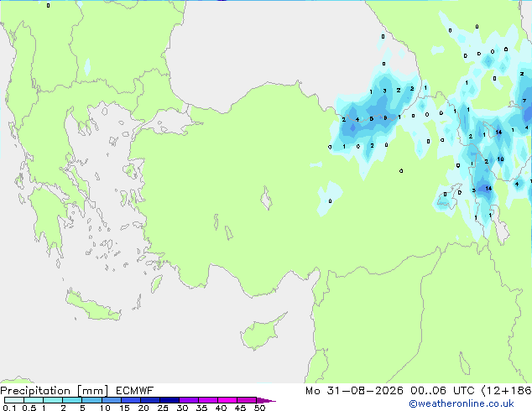Select the '00..06 UTC' time label
Screen dimensions: 532x411
[x=442, y=391]
